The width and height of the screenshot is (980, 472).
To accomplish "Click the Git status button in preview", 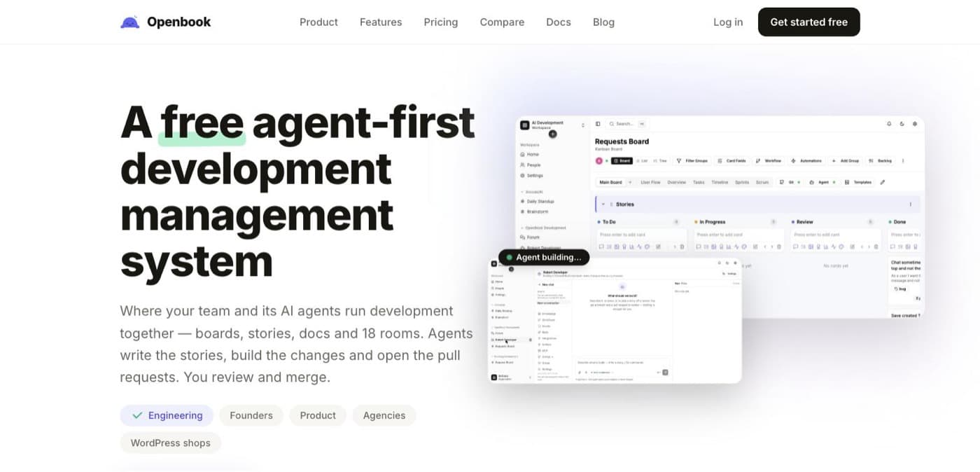I will click(790, 182).
